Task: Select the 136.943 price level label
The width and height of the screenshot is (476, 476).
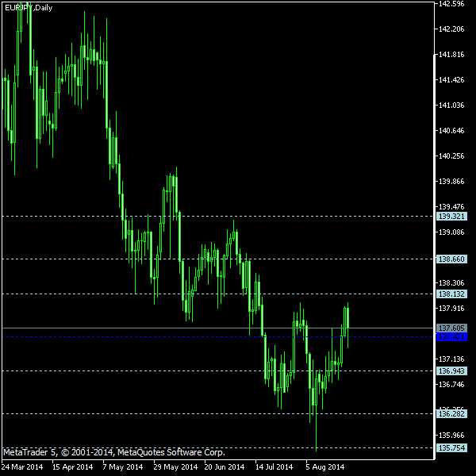Action: click(451, 371)
